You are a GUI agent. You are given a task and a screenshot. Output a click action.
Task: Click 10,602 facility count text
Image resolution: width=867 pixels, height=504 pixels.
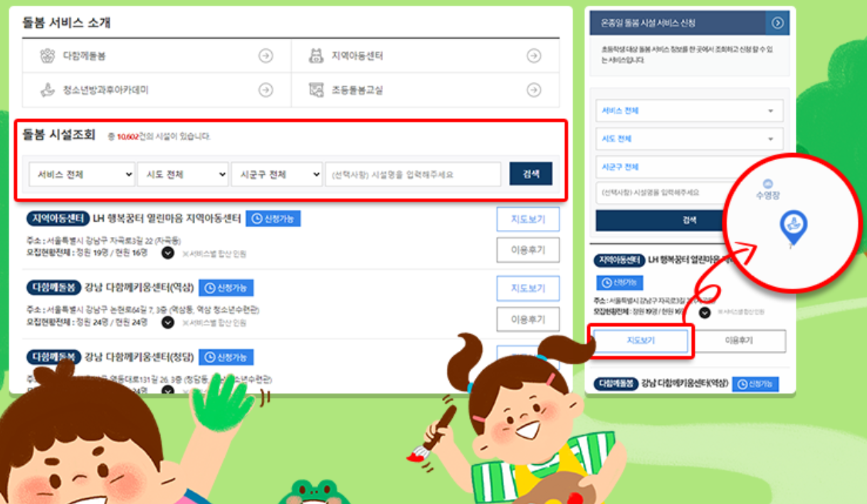tap(127, 137)
